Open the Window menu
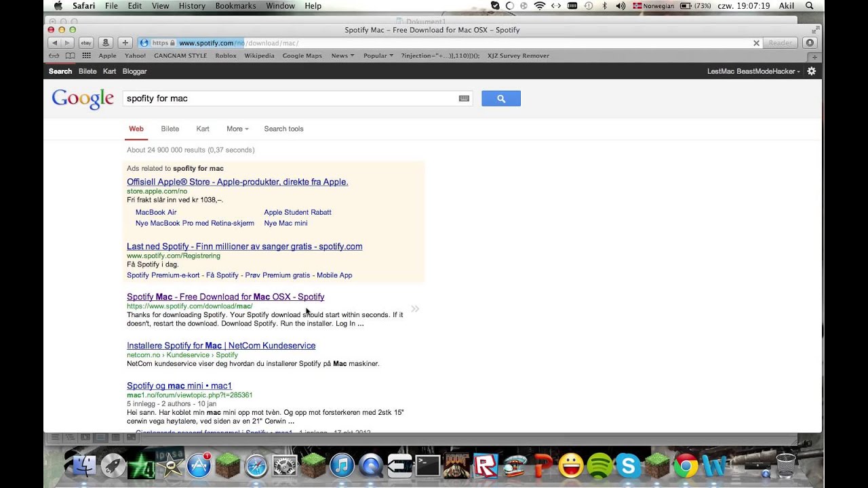Image resolution: width=868 pixels, height=488 pixels. pyautogui.click(x=280, y=5)
